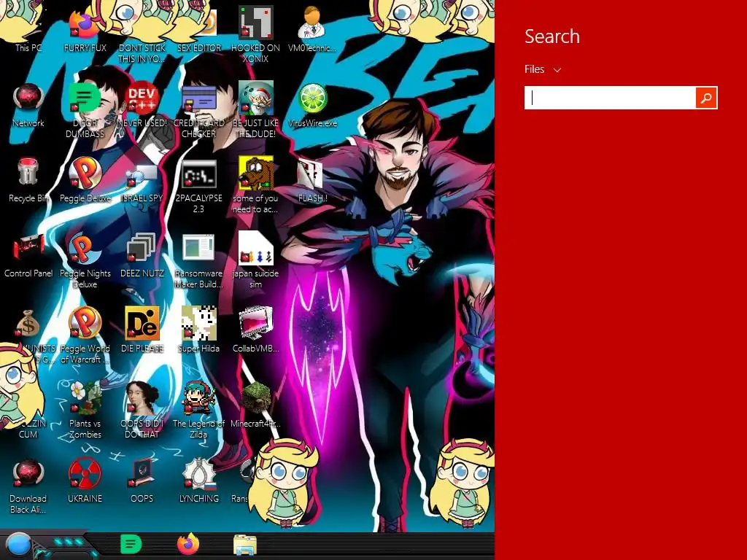Select the Peggle Deluxe shortcut

click(85, 181)
